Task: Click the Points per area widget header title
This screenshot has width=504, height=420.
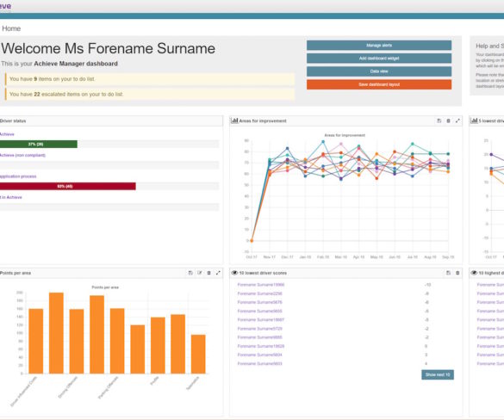Action: (x=16, y=273)
